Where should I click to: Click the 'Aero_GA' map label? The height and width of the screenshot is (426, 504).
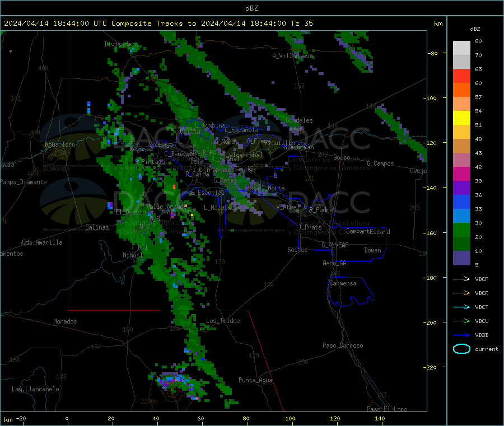(334, 263)
